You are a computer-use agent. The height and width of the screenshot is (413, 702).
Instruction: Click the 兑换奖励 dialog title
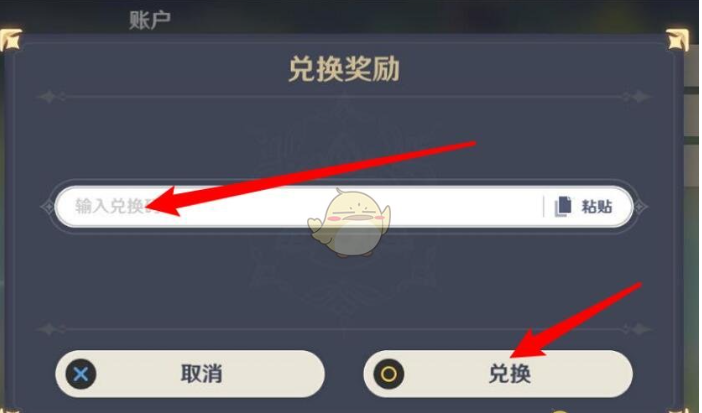pos(344,69)
